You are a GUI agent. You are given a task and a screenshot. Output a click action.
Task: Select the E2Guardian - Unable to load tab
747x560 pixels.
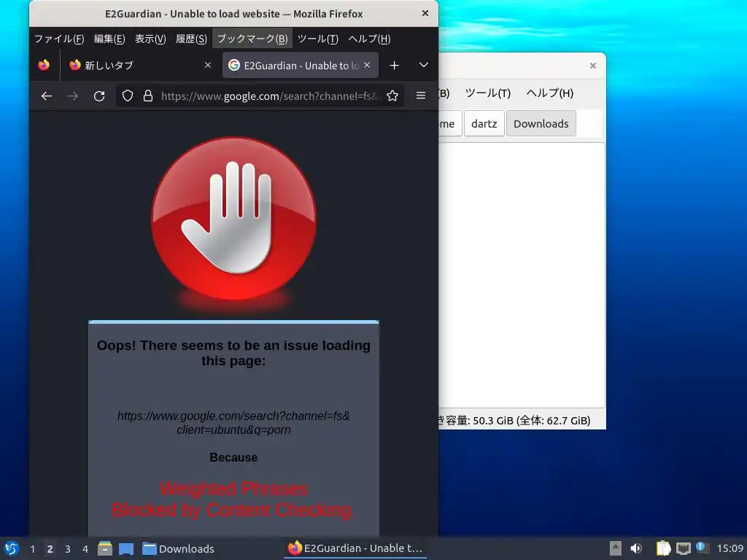(301, 65)
